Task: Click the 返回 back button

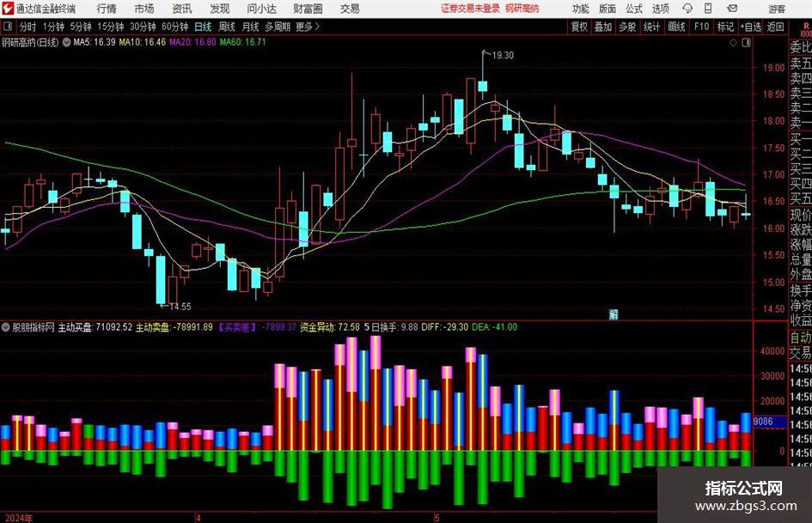Action: pyautogui.click(x=775, y=27)
